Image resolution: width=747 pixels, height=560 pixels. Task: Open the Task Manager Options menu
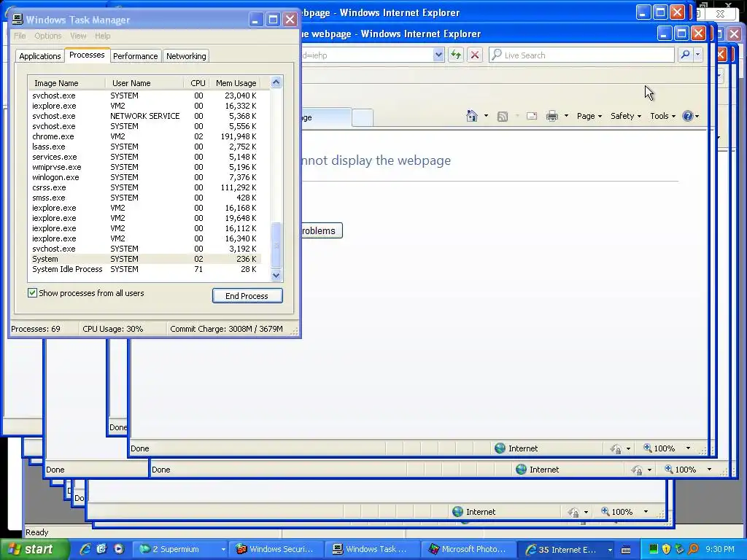pos(47,36)
